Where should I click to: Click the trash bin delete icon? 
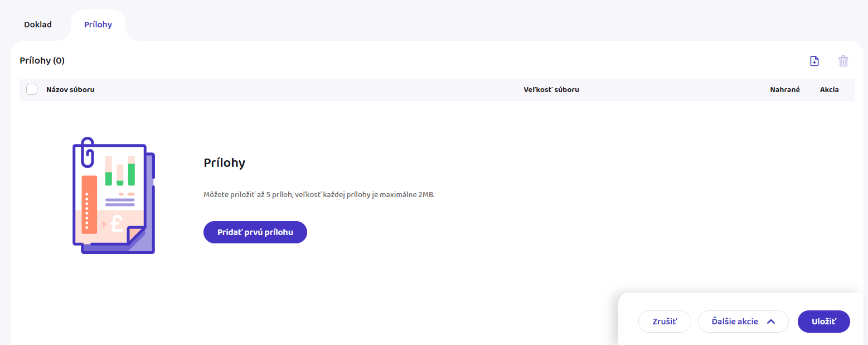(x=843, y=61)
